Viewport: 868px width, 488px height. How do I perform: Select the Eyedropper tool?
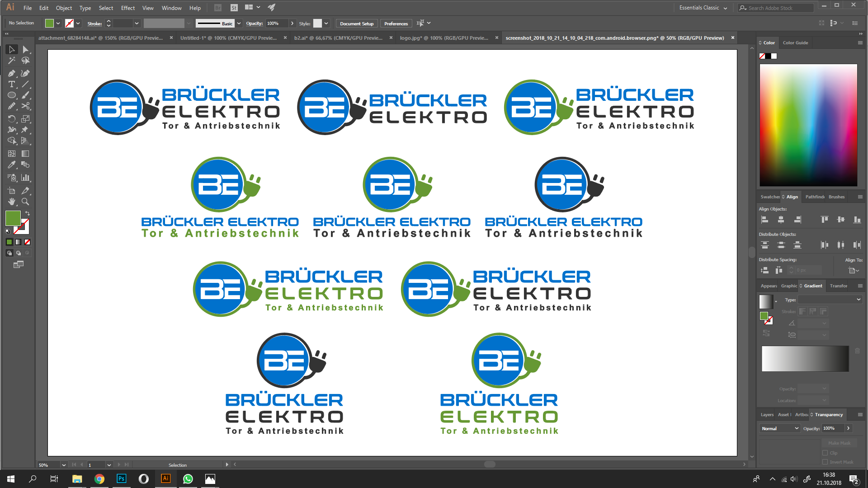[12, 165]
